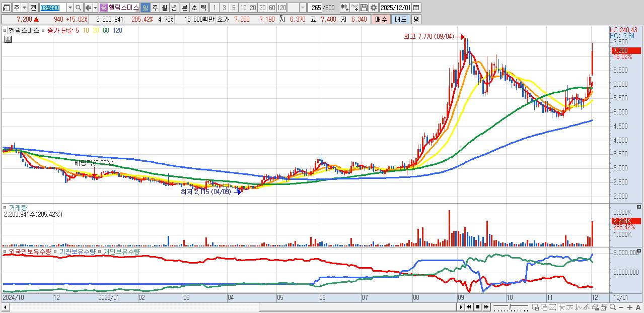Click the play button in bottom bar
Viewport: 644px width, 313px height.
tap(461, 307)
